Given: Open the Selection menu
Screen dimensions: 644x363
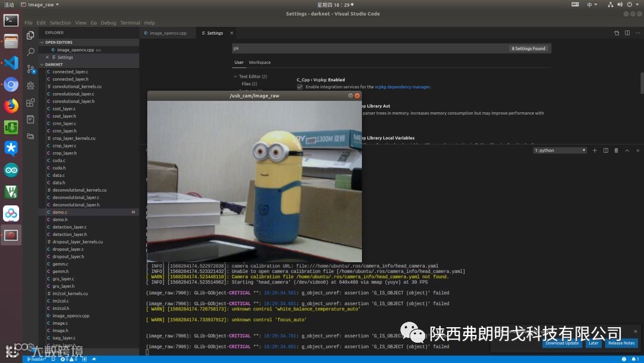Looking at the screenshot, I should (60, 23).
